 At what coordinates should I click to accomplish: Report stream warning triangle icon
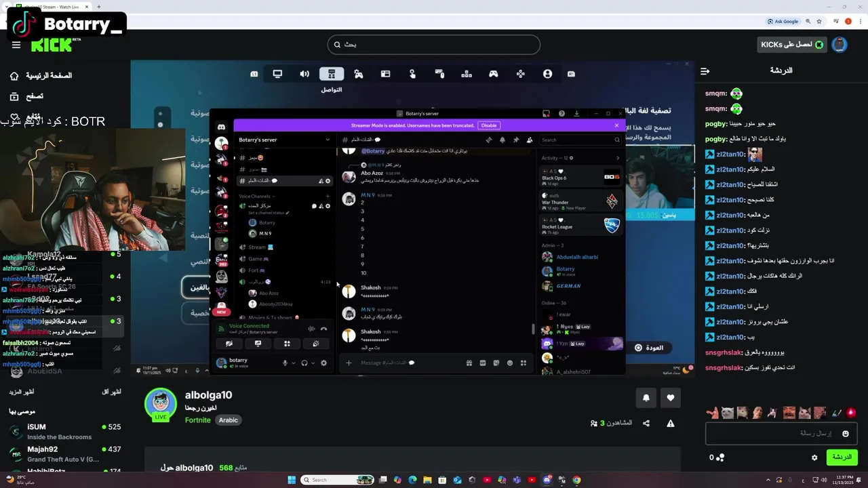click(671, 424)
